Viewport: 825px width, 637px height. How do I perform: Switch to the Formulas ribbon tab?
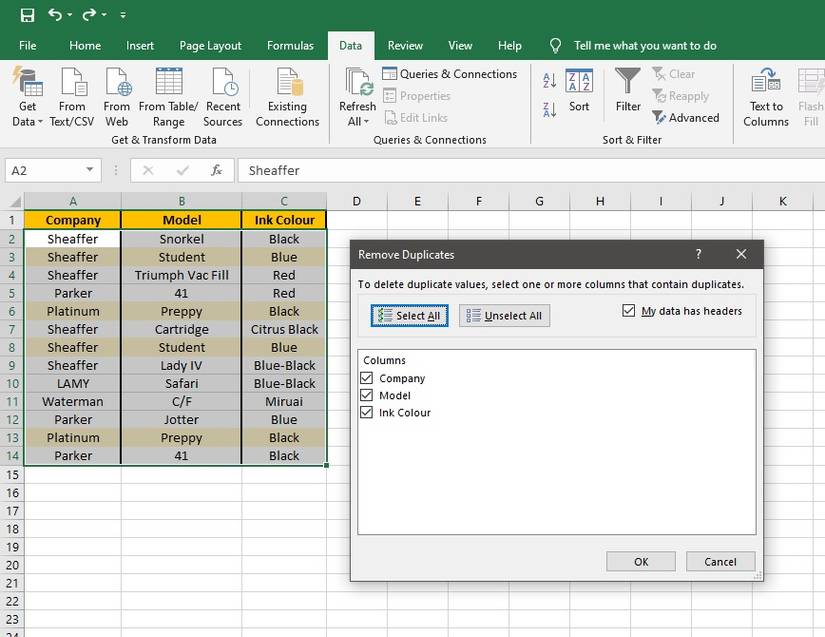click(x=290, y=45)
